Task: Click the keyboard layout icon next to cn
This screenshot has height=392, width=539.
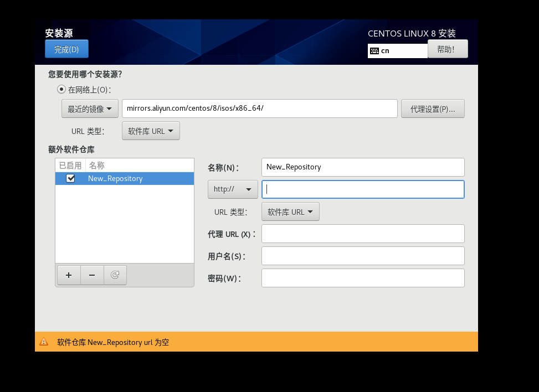Action: [x=374, y=51]
